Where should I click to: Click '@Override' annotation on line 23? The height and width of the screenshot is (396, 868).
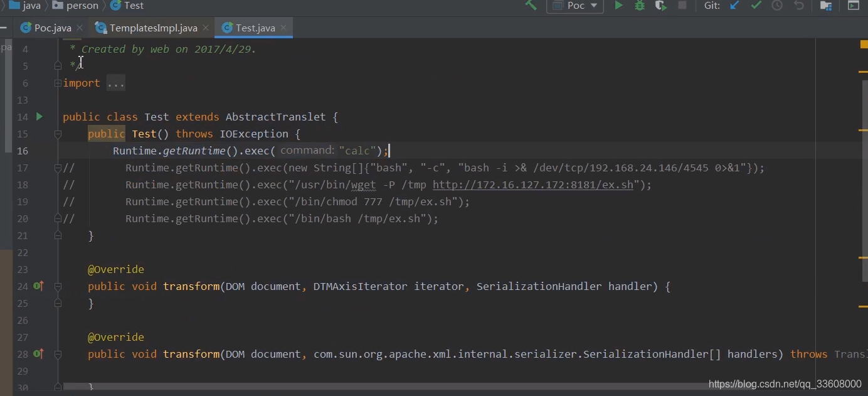pyautogui.click(x=116, y=269)
